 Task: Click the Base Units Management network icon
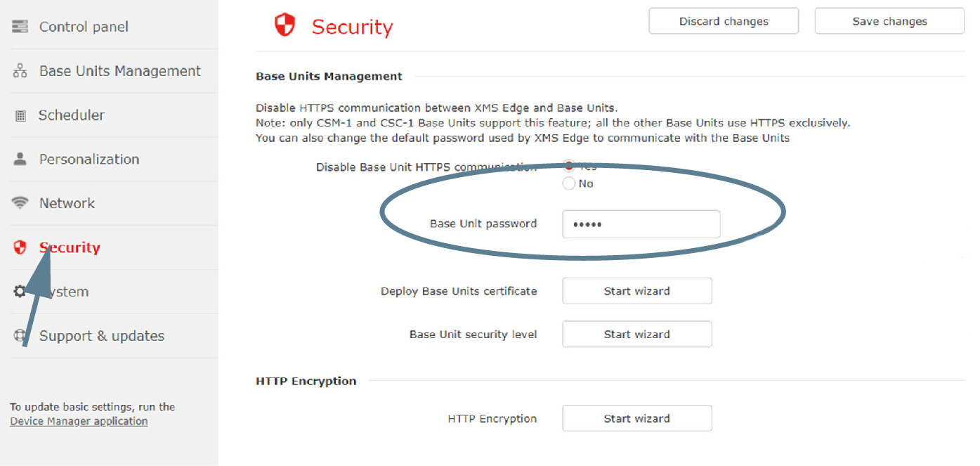pos(20,71)
